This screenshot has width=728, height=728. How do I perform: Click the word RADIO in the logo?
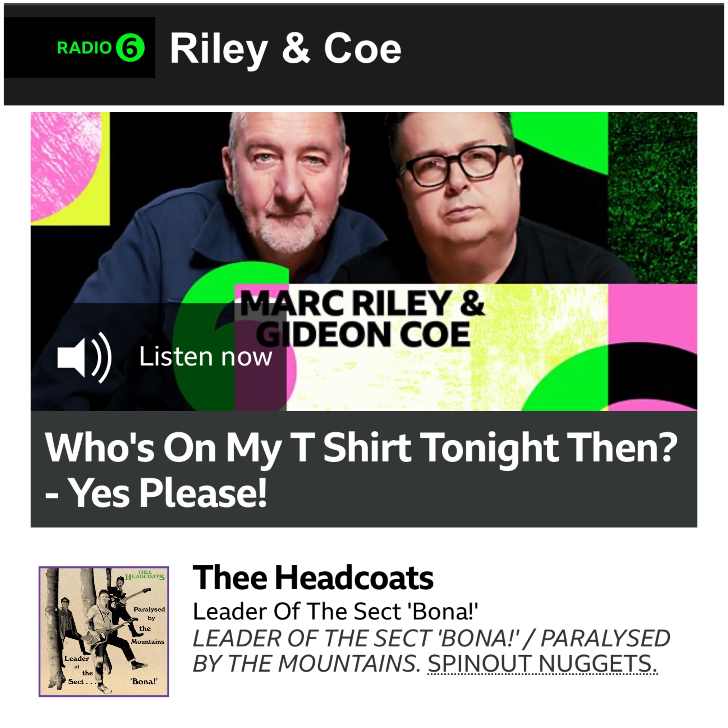(x=84, y=48)
